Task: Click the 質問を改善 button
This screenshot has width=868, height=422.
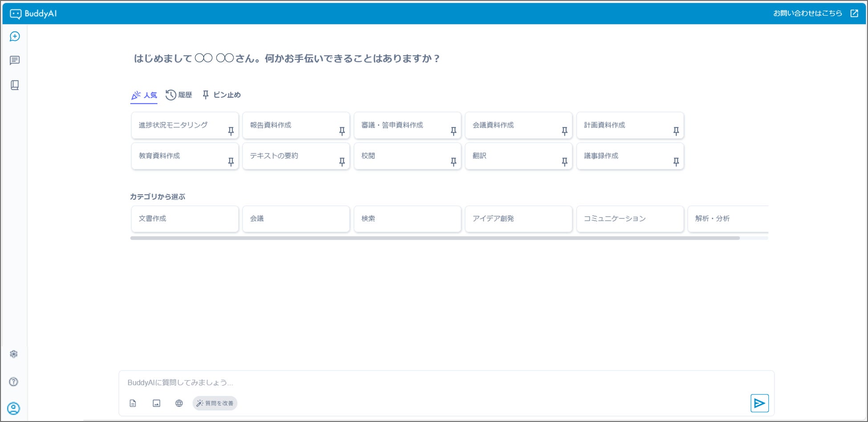Action: pyautogui.click(x=215, y=403)
